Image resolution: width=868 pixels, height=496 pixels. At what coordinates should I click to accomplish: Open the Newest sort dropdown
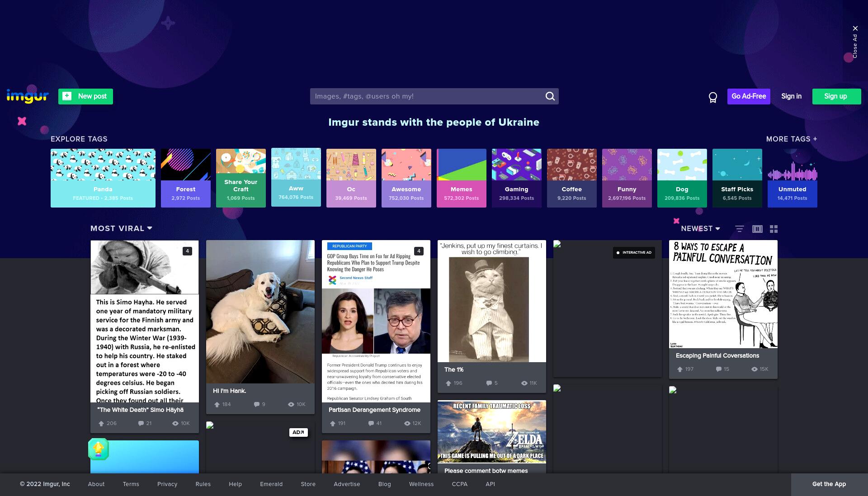coord(700,228)
